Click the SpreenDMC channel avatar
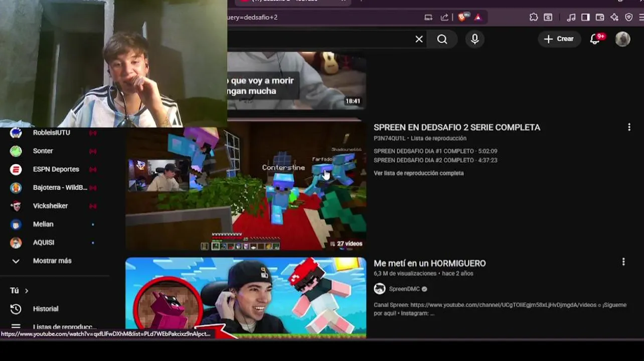Screen dimensions: 644x361 380,289
